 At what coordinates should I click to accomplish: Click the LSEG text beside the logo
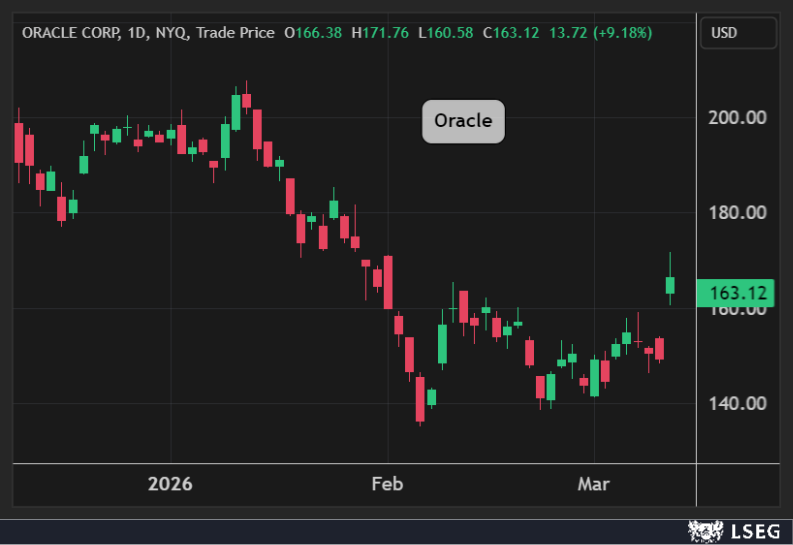coord(751,531)
